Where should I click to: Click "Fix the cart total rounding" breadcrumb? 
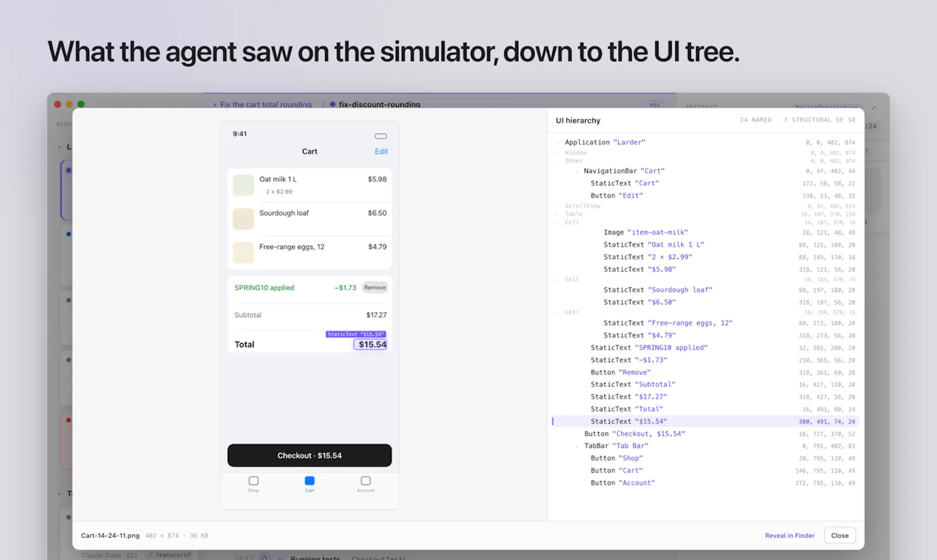(266, 104)
